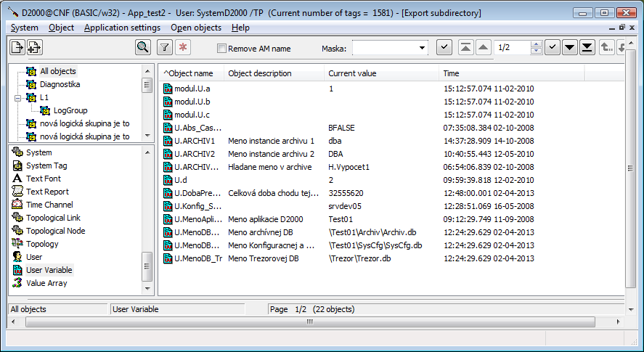Select Topology in the object type list
644x352 pixels.
pos(42,244)
